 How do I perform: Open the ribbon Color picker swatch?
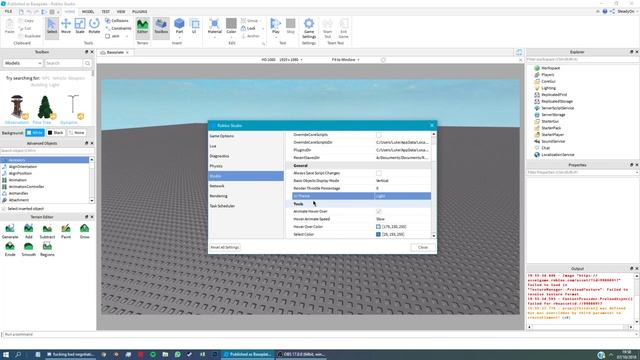(231, 23)
